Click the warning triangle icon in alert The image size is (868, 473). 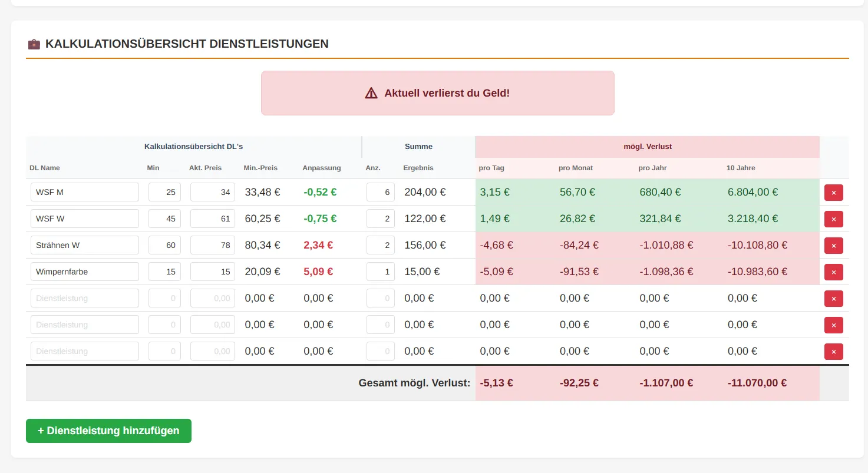pyautogui.click(x=371, y=93)
